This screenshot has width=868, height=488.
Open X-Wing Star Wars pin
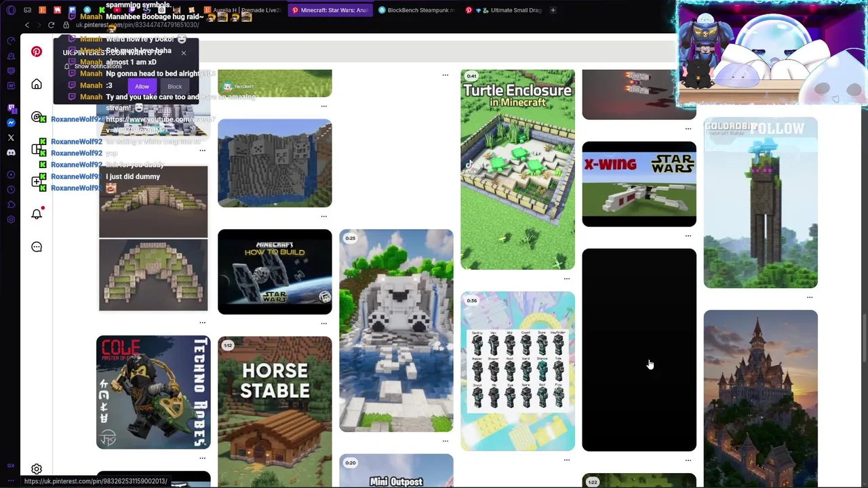639,184
